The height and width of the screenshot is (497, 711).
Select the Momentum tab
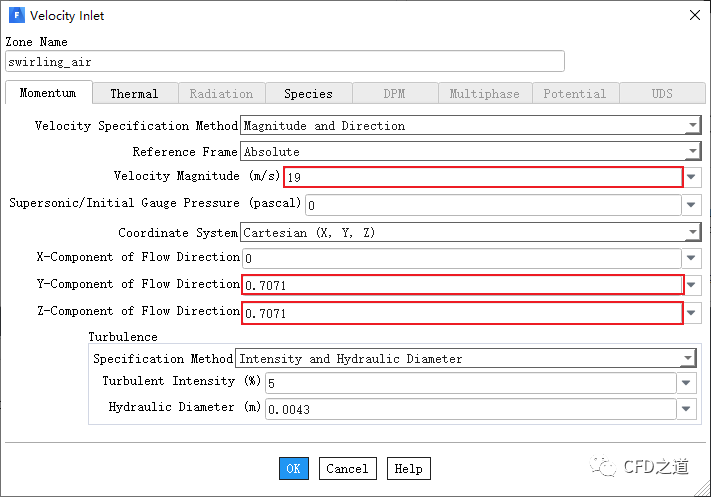click(x=48, y=93)
